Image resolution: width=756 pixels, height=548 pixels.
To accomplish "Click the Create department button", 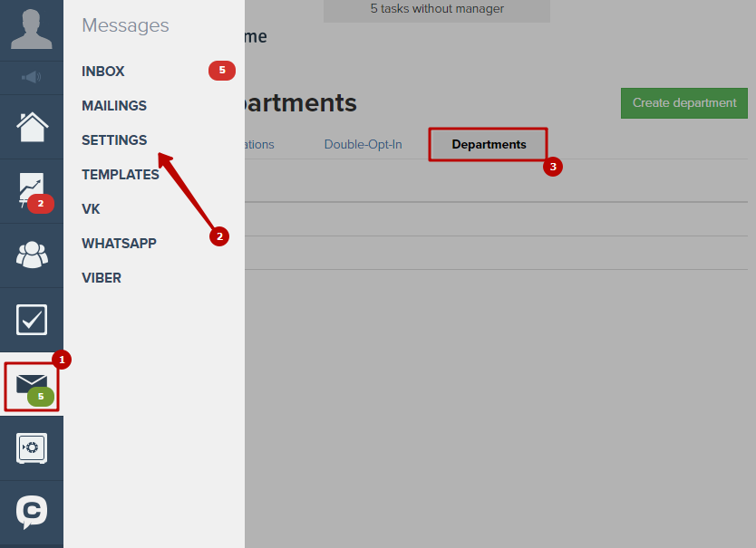I will (x=684, y=103).
